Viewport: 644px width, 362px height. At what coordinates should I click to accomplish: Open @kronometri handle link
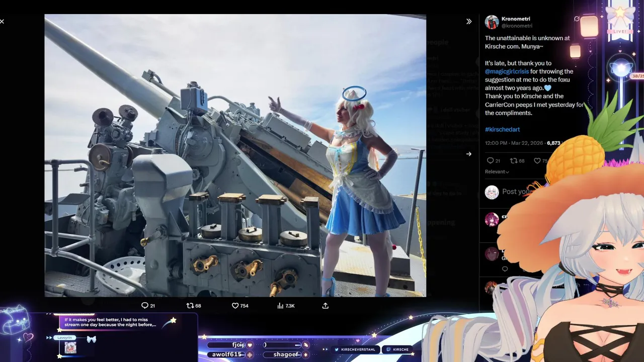517,26
